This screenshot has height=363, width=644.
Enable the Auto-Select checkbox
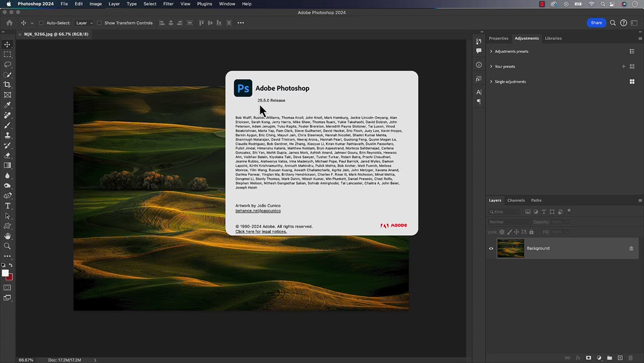click(x=41, y=23)
